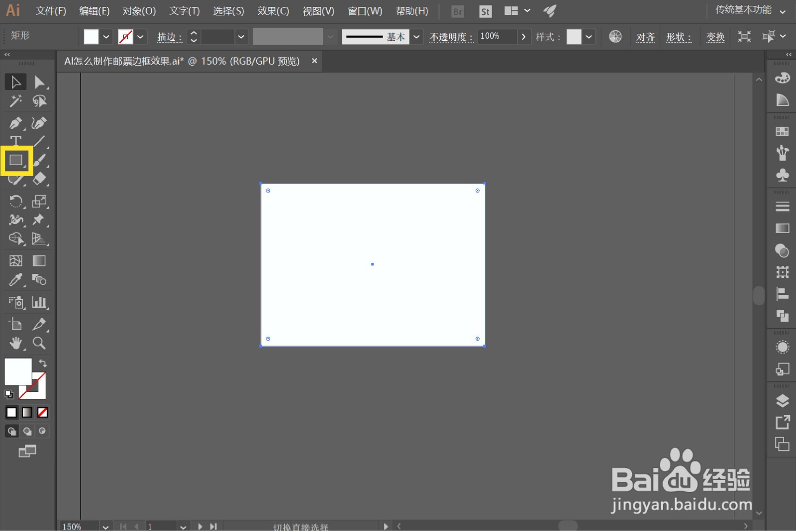Screen dimensions: 796x532
Task: Open the Swatches panel icon
Action: pos(783,131)
